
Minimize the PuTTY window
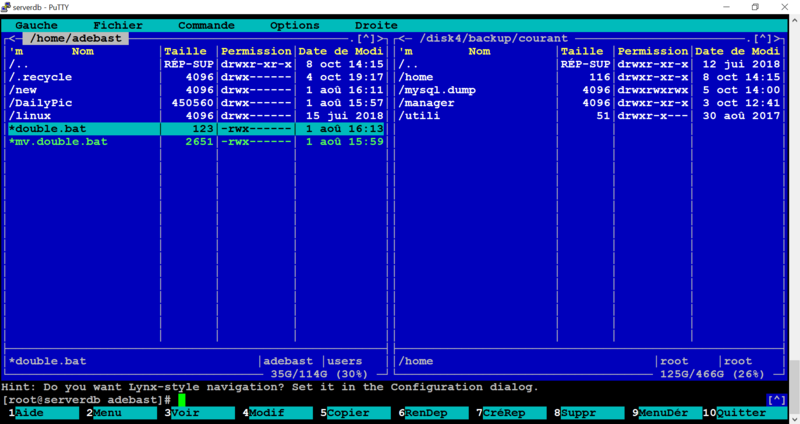(x=726, y=7)
